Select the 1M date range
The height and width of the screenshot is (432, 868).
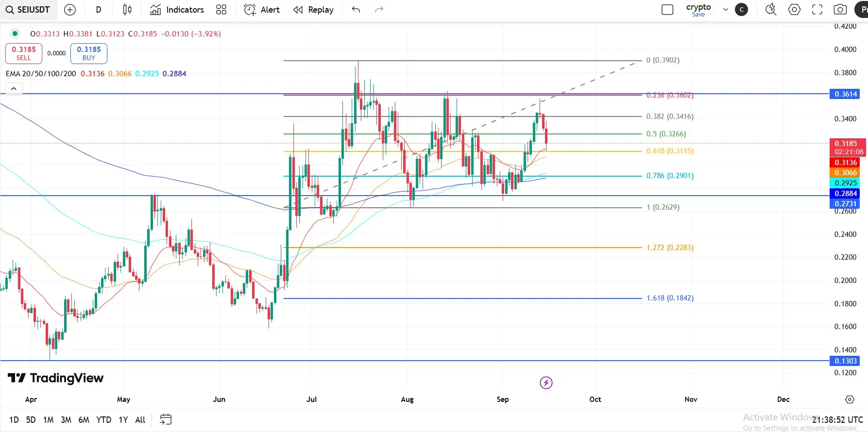pyautogui.click(x=48, y=420)
